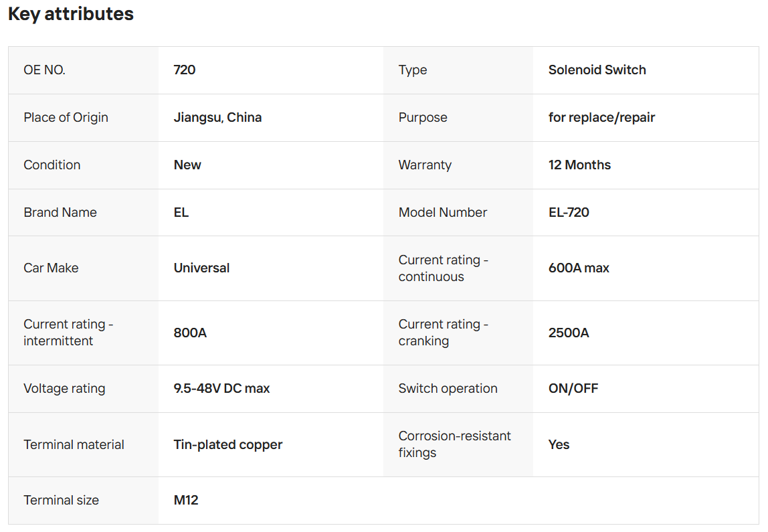
Task: Click the Terminal material label
Action: click(74, 445)
